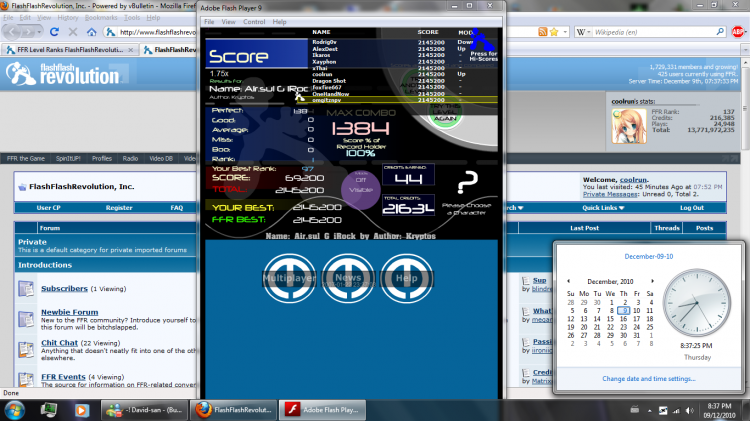Switch to Adobe Flash Player taskbar button
Image resolution: width=750 pixels, height=421 pixels.
coord(323,410)
